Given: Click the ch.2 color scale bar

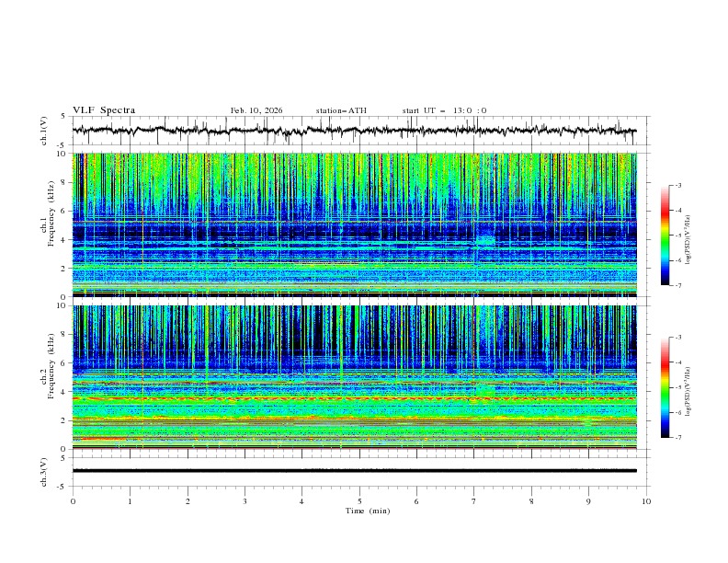Looking at the screenshot, I should pos(665,387).
